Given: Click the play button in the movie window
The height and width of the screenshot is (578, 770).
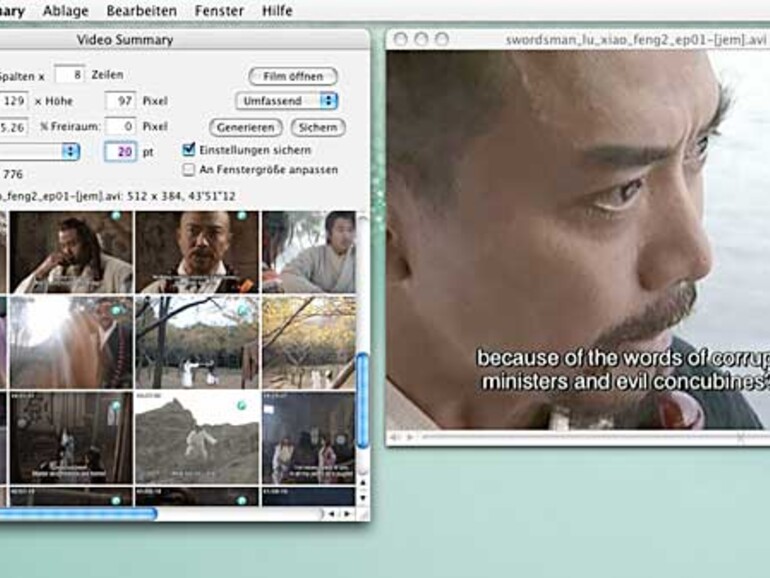Looking at the screenshot, I should [x=410, y=437].
